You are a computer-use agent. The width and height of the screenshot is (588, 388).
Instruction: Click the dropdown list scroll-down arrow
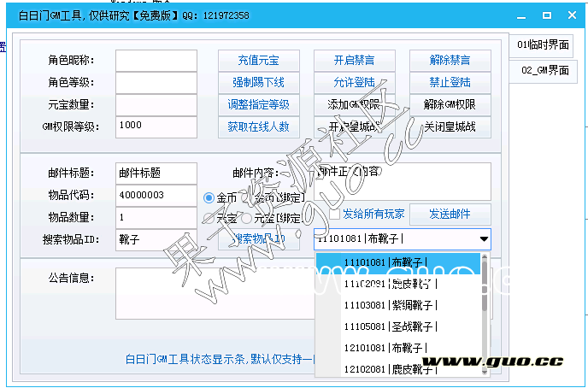click(484, 372)
